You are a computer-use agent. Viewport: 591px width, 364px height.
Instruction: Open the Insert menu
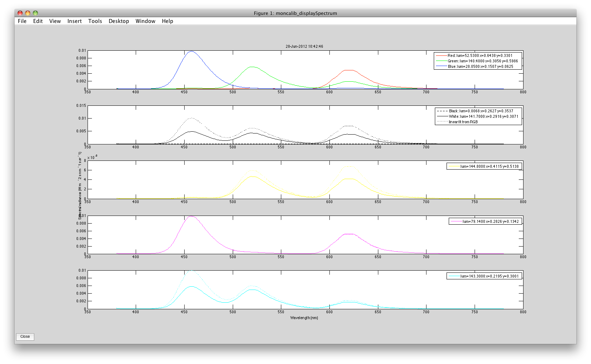click(74, 21)
